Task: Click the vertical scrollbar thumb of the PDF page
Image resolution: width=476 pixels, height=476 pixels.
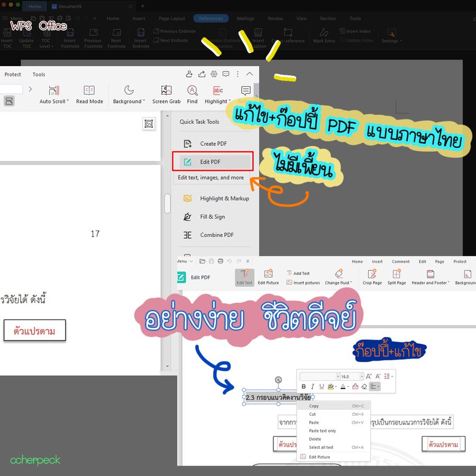Action: coord(167,204)
